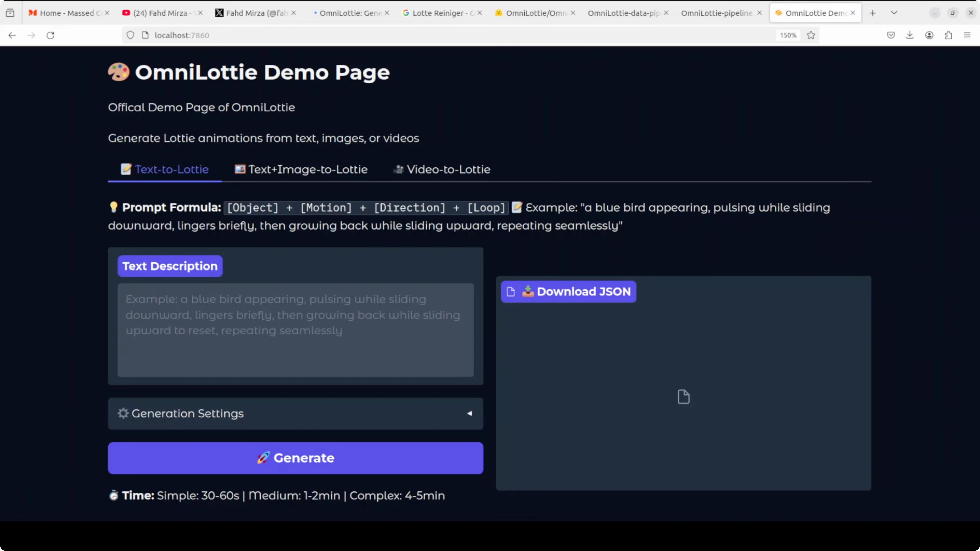Reload the OmniLottie Demo page
980x551 pixels.
(50, 35)
